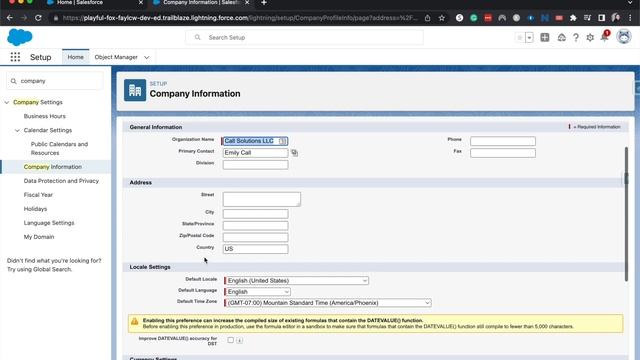View notifications bell icon

[x=604, y=37]
